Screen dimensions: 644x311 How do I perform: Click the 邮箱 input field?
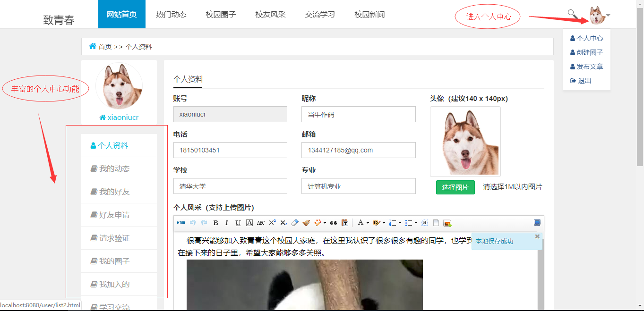pos(359,150)
